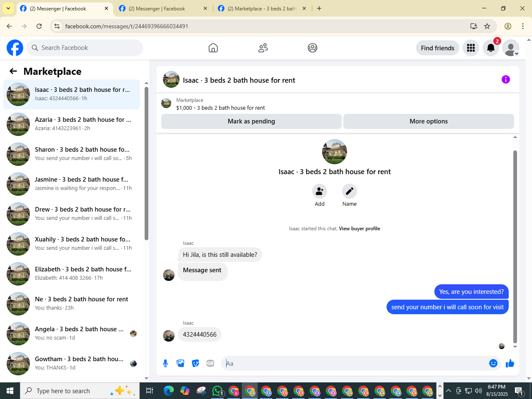Viewport: 532px width, 399px height.
Task: Open Chrome three-dot menu
Action: click(523, 26)
